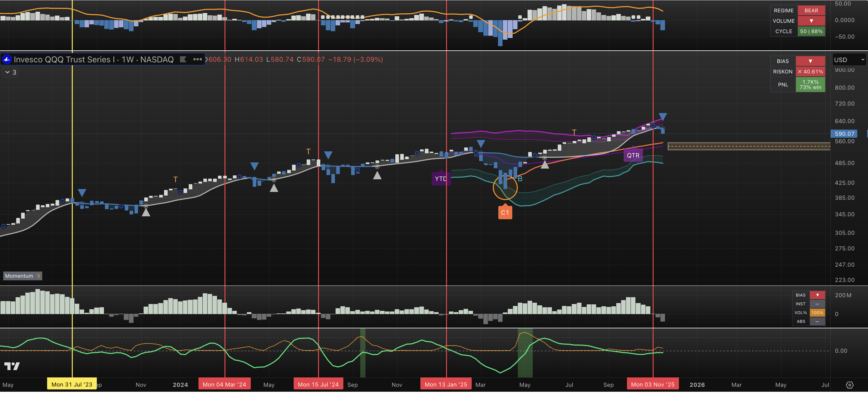Click the VOL% 100% orange cell
This screenshot has width=868, height=393.
(x=817, y=312)
